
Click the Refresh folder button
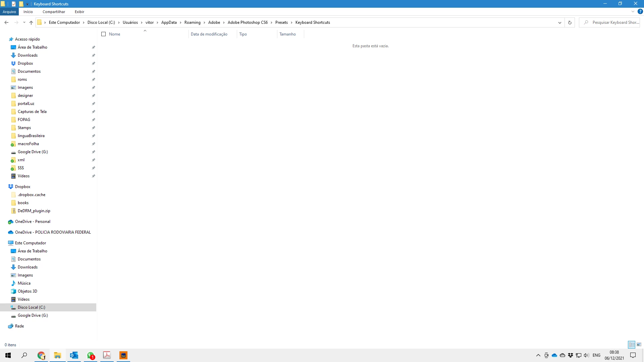570,22
